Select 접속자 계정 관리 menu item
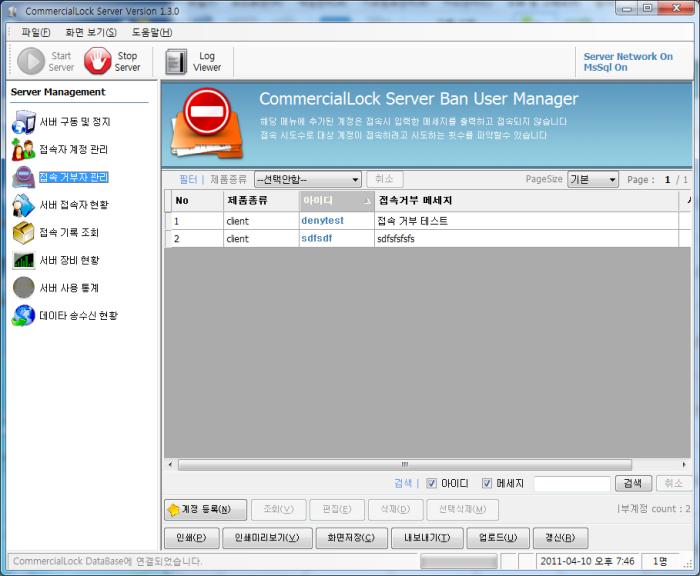 coord(74,149)
